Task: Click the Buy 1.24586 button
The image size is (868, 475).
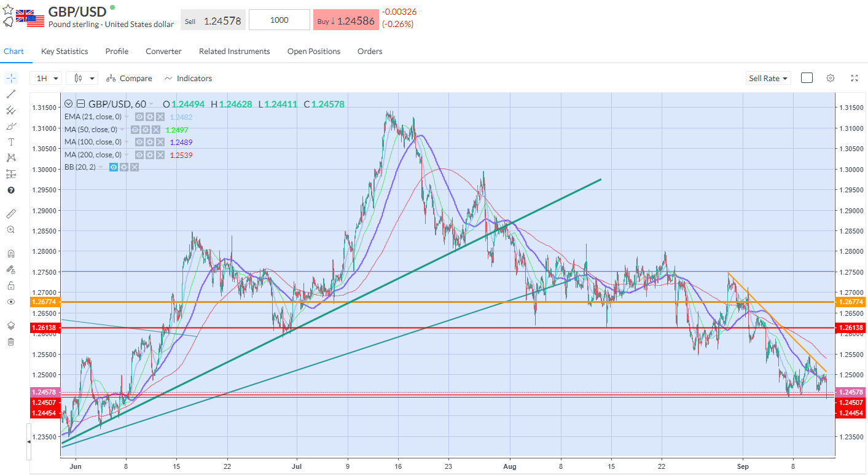Action: pyautogui.click(x=345, y=20)
